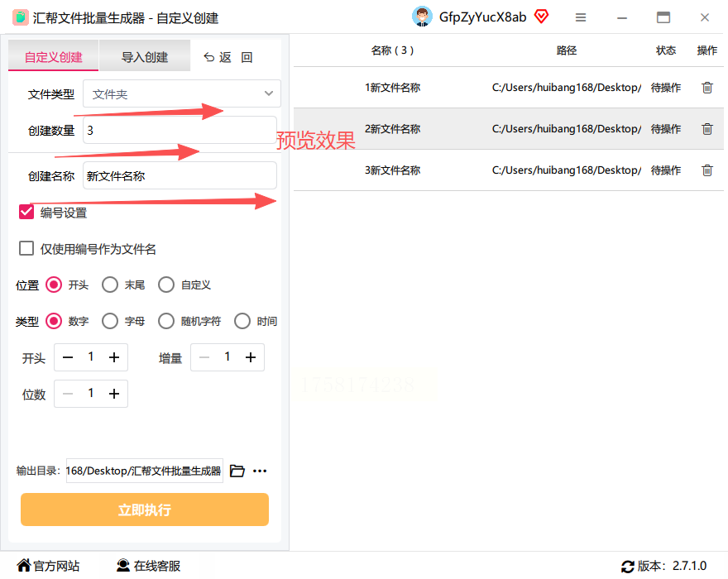The width and height of the screenshot is (728, 579).
Task: Expand the 文件类型 dropdown
Action: (x=182, y=93)
